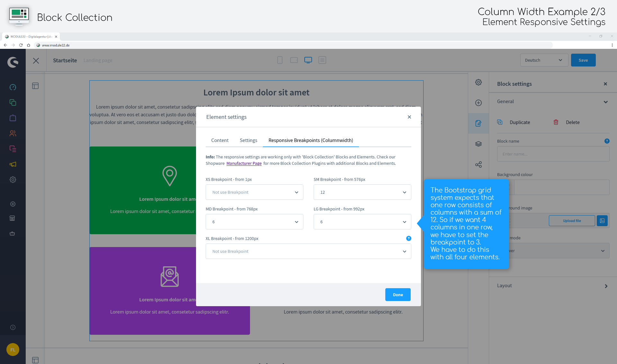Viewport: 617px width, 364px height.
Task: Click the Save button
Action: tap(583, 60)
